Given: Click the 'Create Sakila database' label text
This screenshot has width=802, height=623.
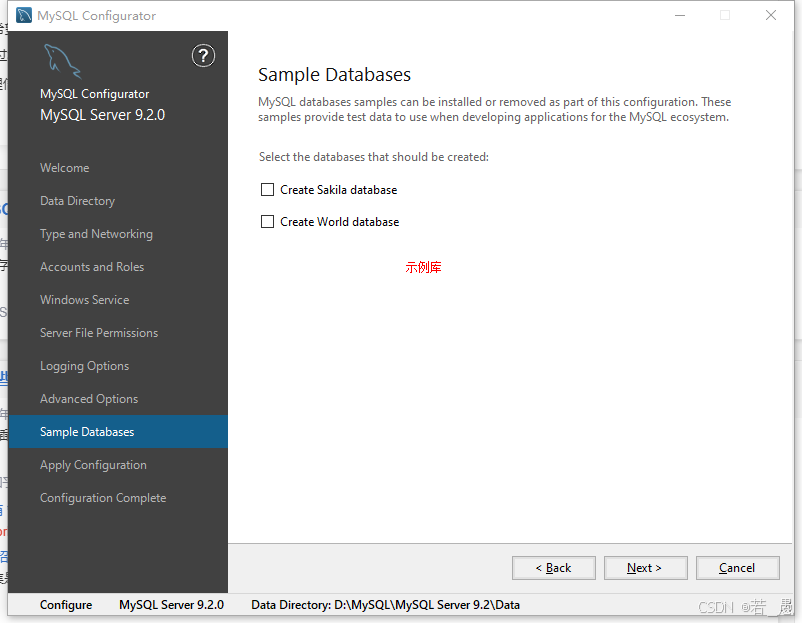Looking at the screenshot, I should [339, 190].
